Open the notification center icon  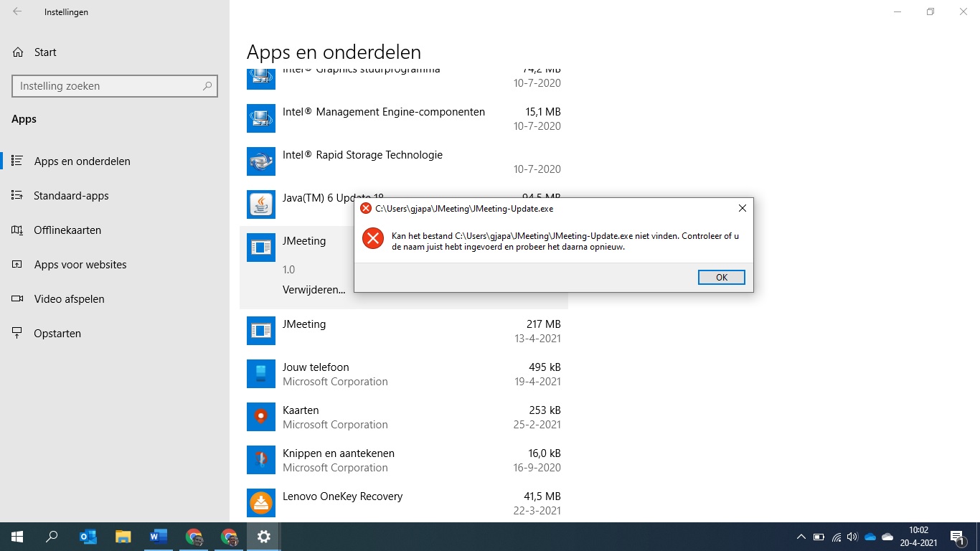(957, 537)
